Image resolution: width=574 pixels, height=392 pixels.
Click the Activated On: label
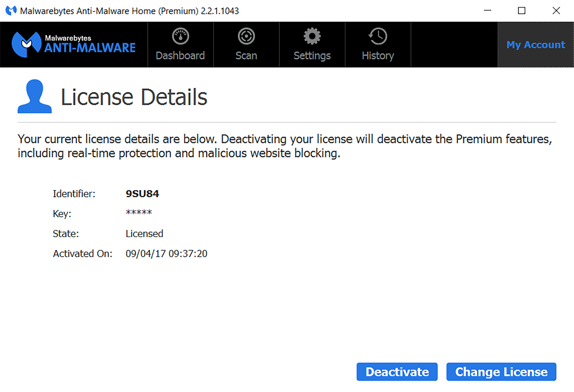[x=83, y=254]
